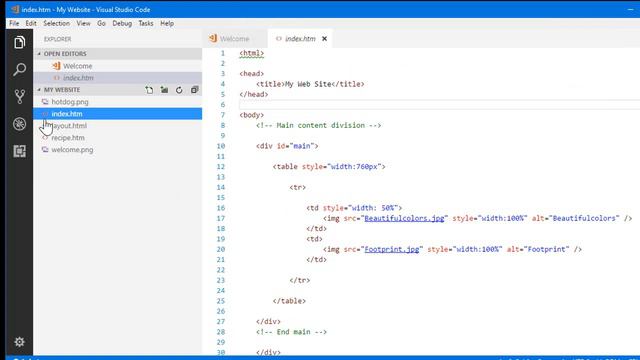This screenshot has height=360, width=640.
Task: Click the td style width: 50% line
Action: (x=354, y=208)
